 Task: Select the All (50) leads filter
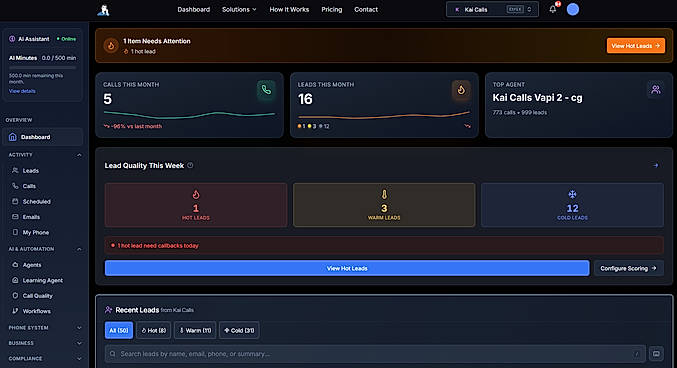pos(119,330)
